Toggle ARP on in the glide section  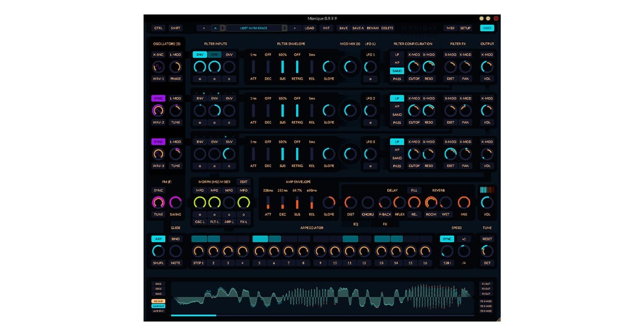(158, 238)
